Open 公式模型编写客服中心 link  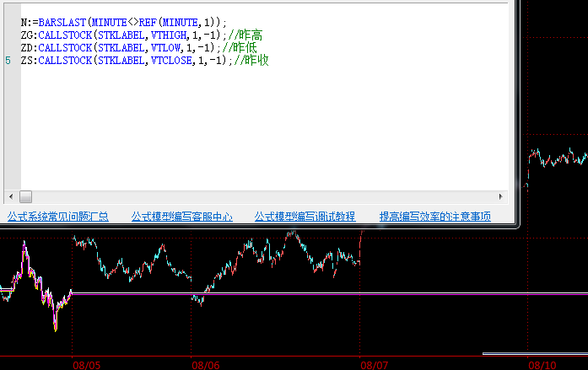pyautogui.click(x=182, y=217)
